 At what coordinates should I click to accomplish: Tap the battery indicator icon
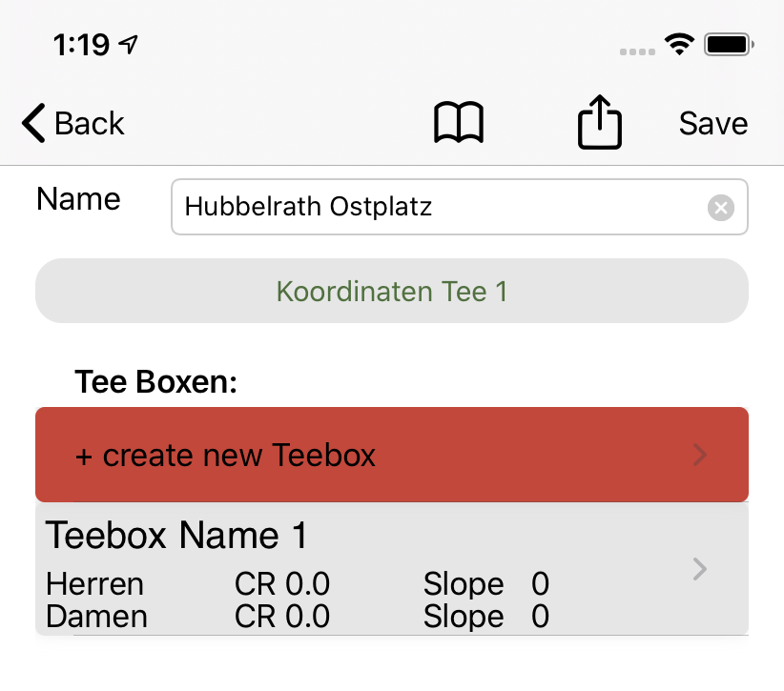729,44
